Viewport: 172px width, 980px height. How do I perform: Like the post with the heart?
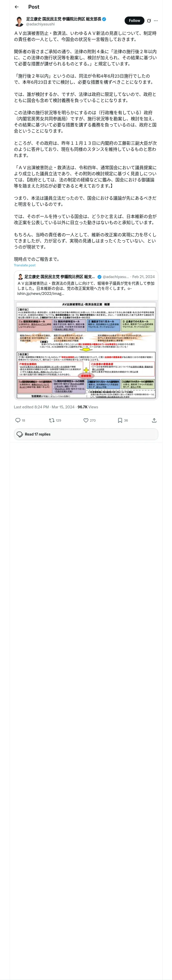coord(86,420)
